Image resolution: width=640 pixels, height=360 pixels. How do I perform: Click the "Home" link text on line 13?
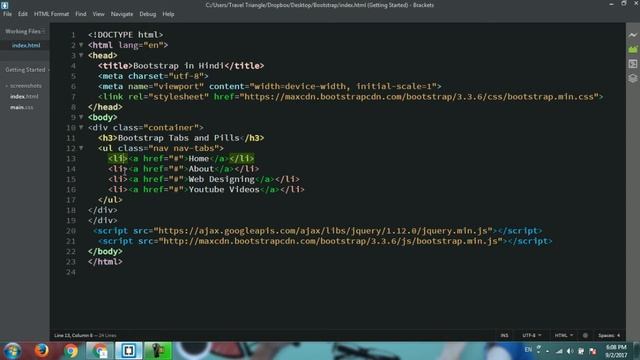[199, 158]
